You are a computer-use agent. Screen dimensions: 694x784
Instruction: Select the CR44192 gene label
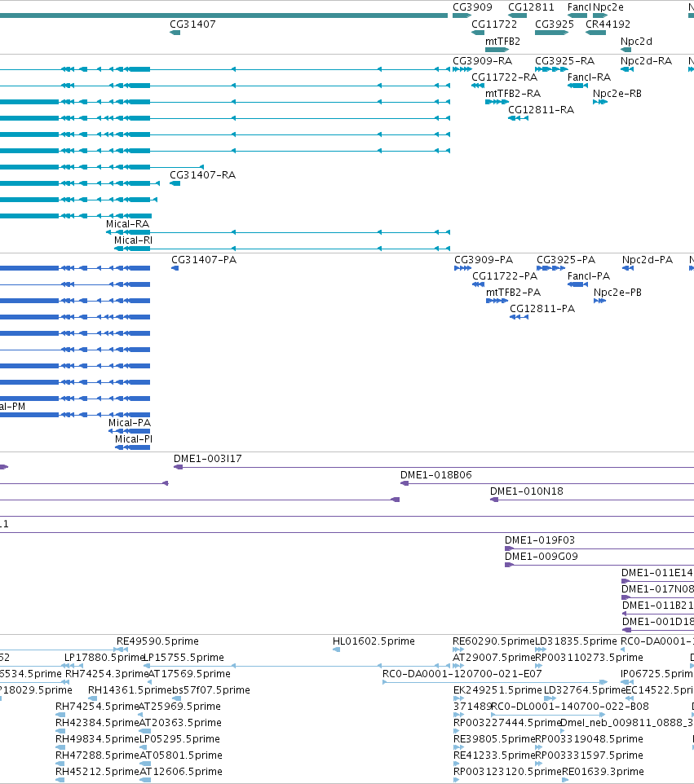608,24
